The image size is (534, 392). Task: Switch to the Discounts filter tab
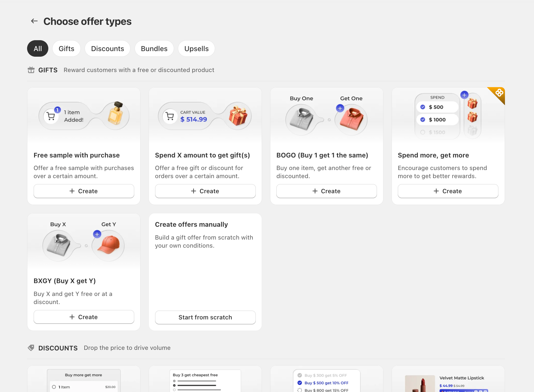(108, 49)
